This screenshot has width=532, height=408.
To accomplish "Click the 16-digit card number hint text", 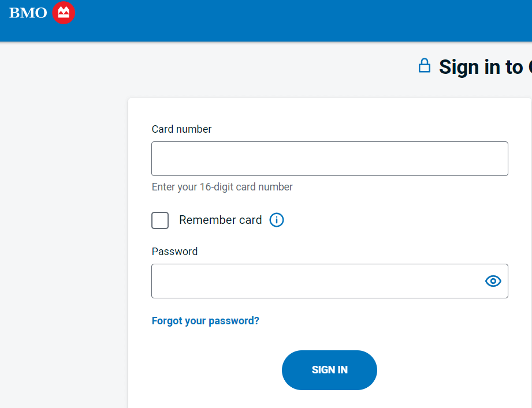I will (222, 187).
